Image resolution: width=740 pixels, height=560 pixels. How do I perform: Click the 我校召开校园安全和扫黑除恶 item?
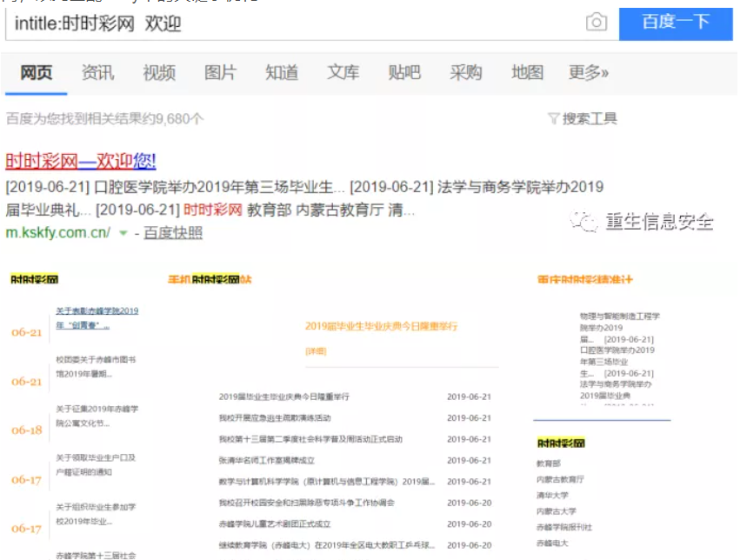coord(307,503)
